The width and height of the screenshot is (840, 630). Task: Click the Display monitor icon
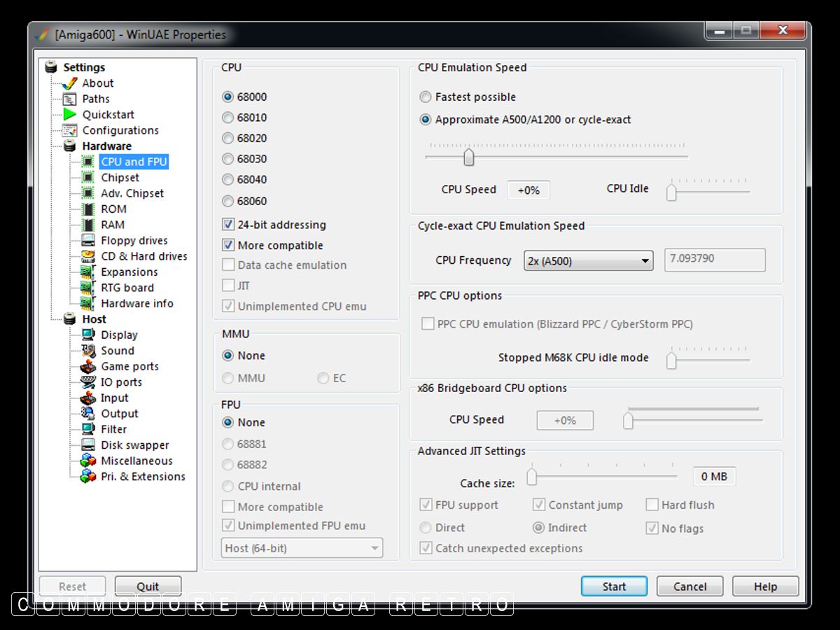click(x=88, y=335)
